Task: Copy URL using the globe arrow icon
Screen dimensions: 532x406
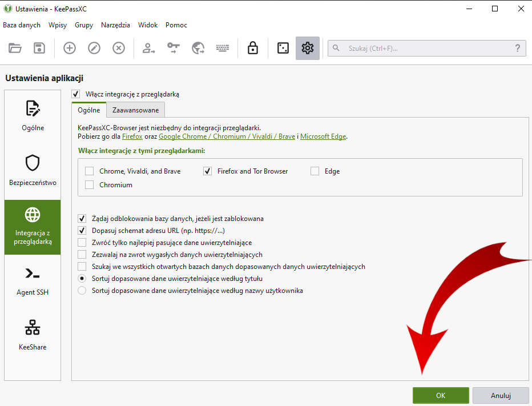Action: pos(198,48)
